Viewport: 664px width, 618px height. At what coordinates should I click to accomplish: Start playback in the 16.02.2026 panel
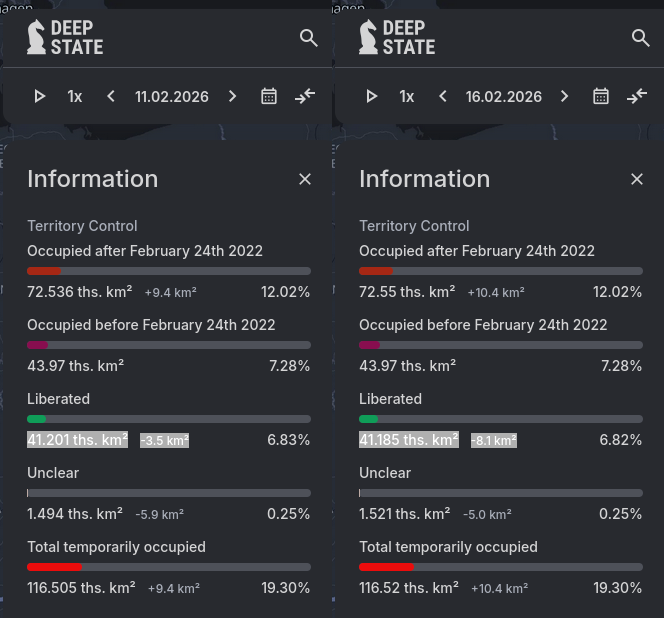click(x=371, y=97)
